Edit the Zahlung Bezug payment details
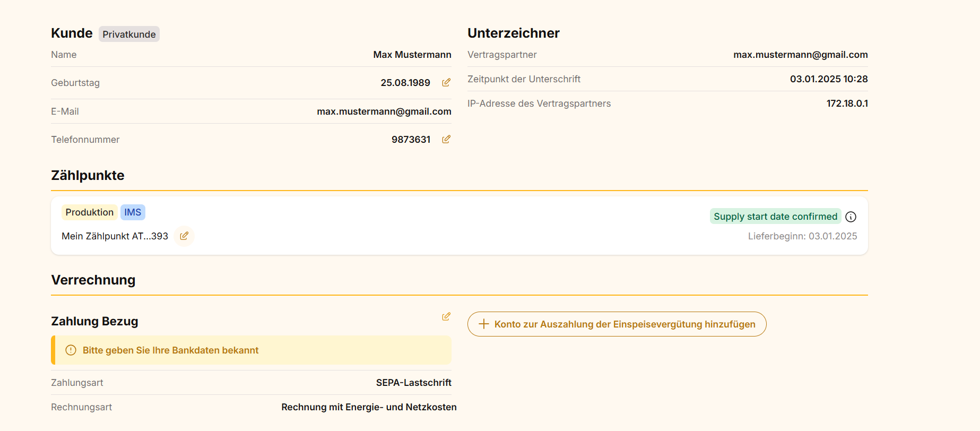The image size is (980, 431). pos(446,317)
